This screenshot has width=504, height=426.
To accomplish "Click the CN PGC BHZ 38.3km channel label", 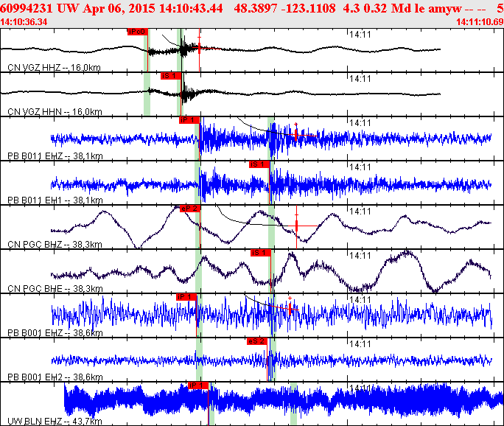I will (x=55, y=245).
